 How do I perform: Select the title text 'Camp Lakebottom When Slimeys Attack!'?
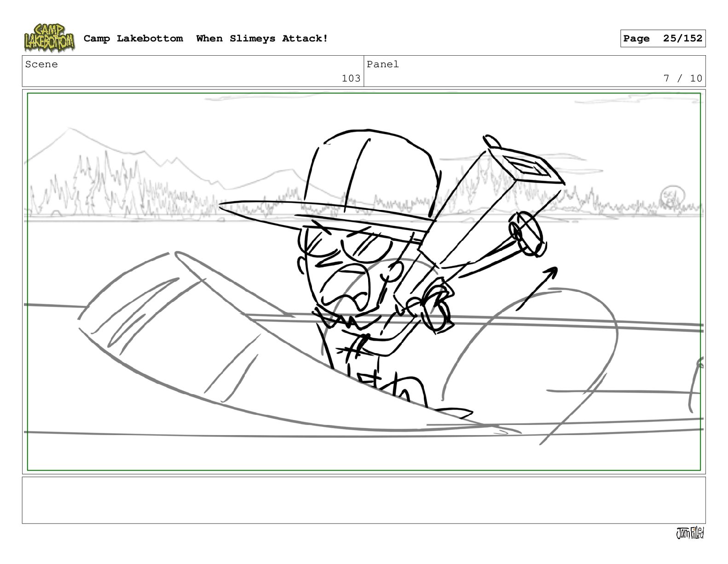pos(206,39)
